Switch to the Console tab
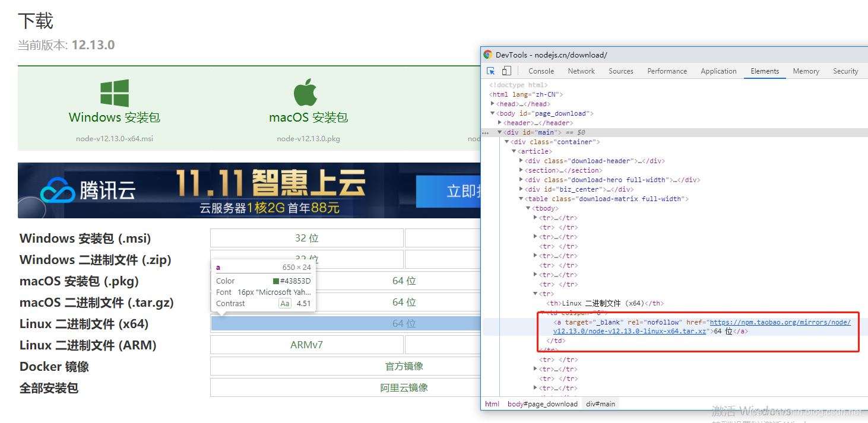Screen dimensions: 868x423 [x=541, y=71]
